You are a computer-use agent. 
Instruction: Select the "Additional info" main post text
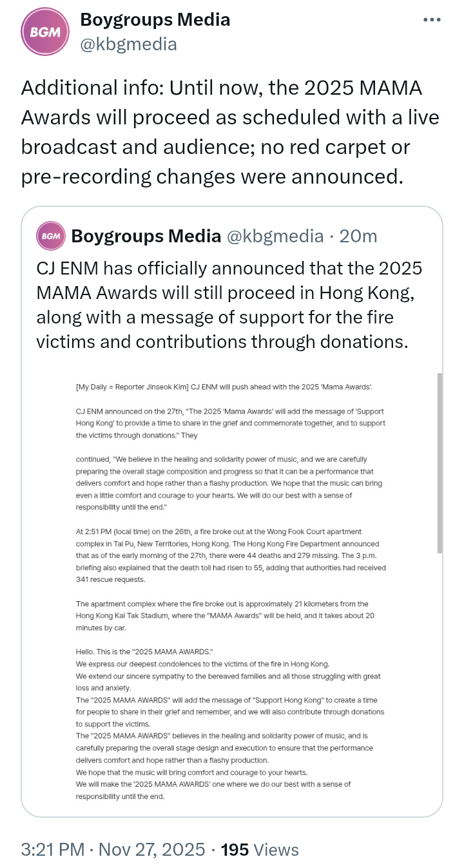coord(230,132)
